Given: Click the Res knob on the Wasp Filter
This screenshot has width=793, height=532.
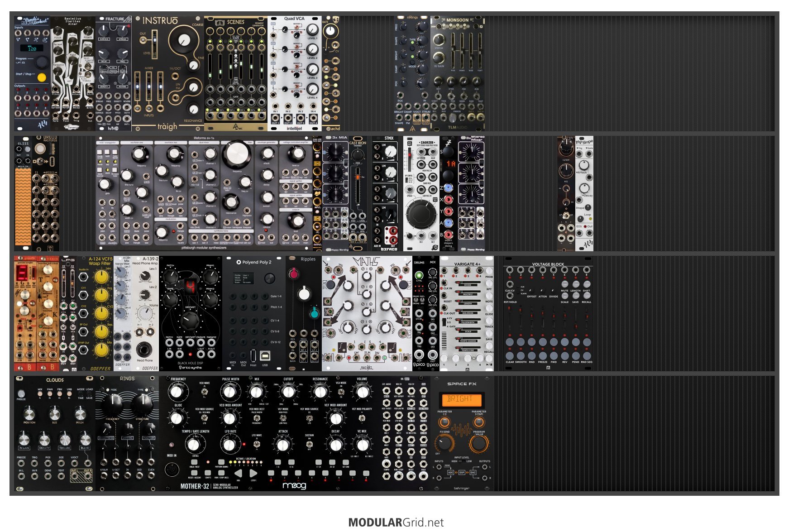Looking at the screenshot, I should click(x=102, y=333).
